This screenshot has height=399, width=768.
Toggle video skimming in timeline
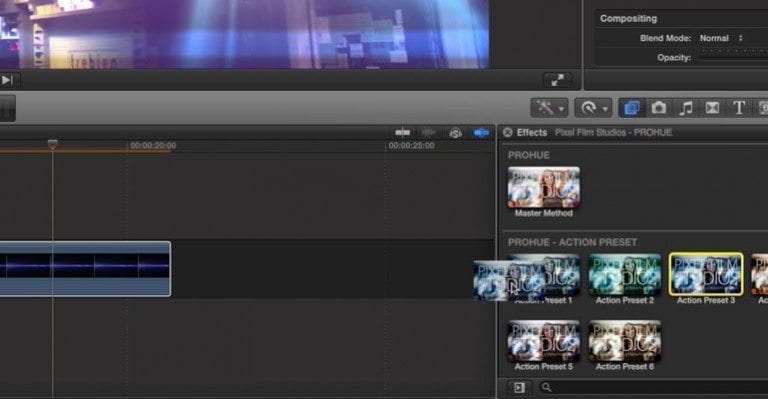403,133
